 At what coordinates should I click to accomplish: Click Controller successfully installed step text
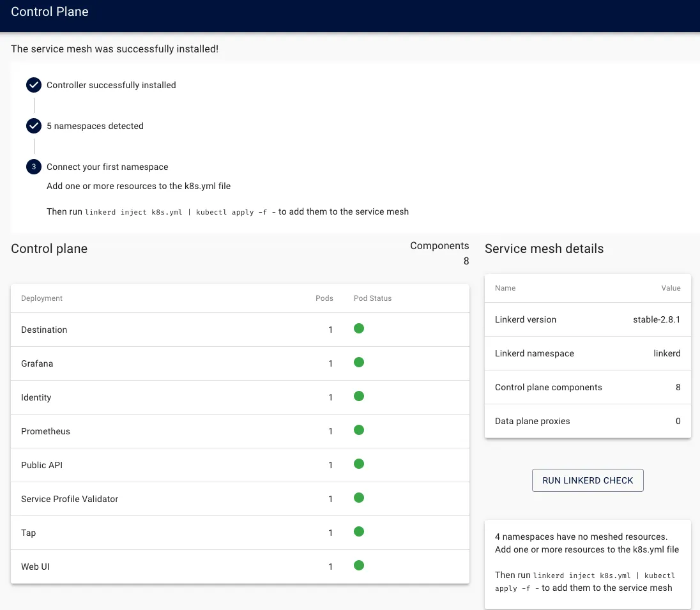[111, 85]
